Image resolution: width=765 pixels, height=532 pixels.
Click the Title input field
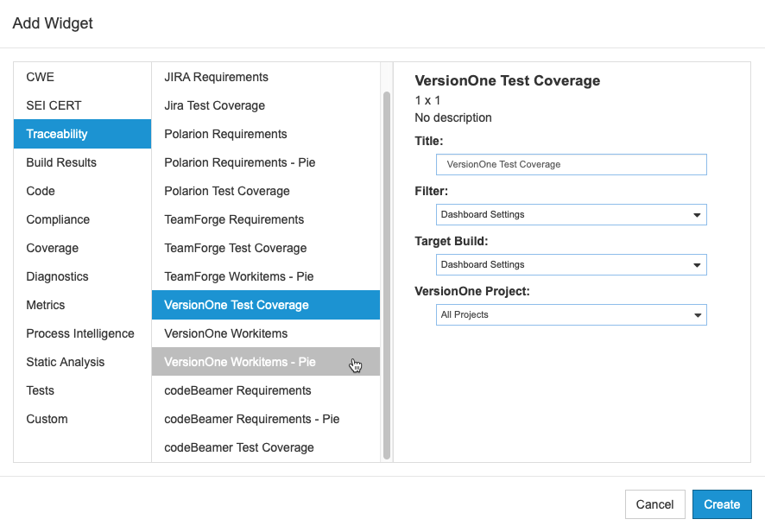[571, 164]
